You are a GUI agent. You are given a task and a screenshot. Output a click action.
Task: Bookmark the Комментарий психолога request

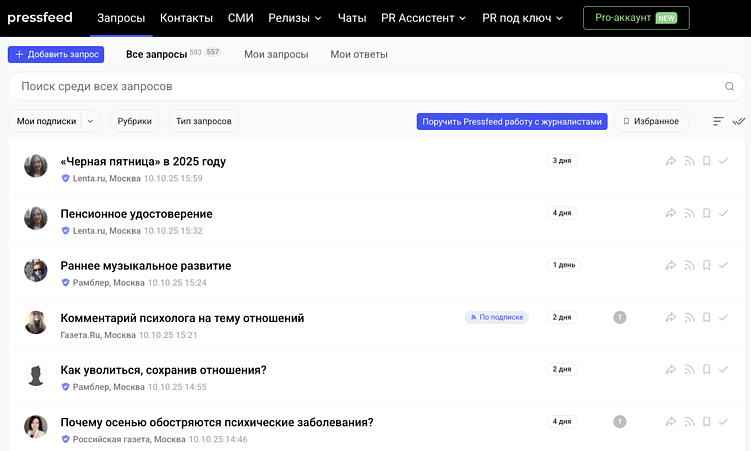(706, 317)
